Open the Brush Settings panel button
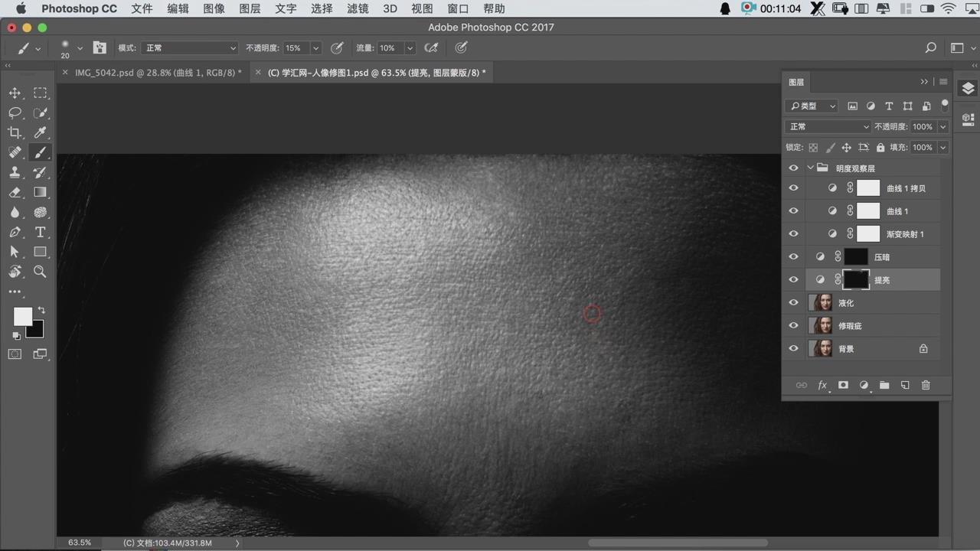980x551 pixels. (x=100, y=47)
